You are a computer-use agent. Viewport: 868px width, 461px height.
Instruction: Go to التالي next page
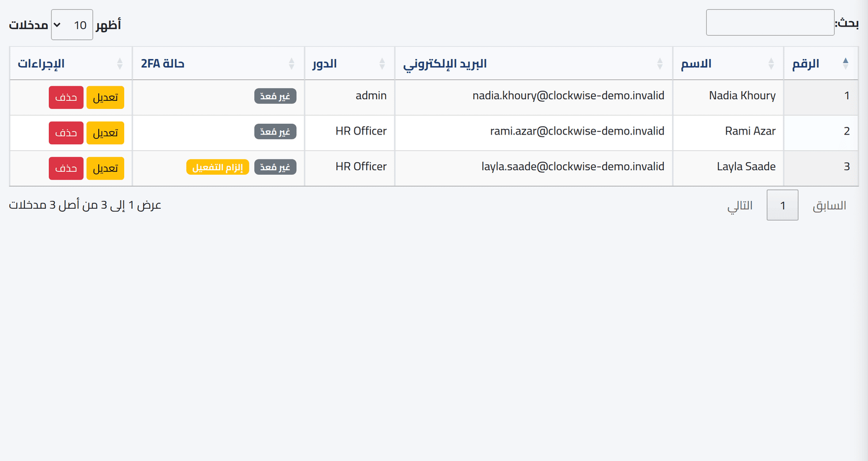tap(740, 206)
